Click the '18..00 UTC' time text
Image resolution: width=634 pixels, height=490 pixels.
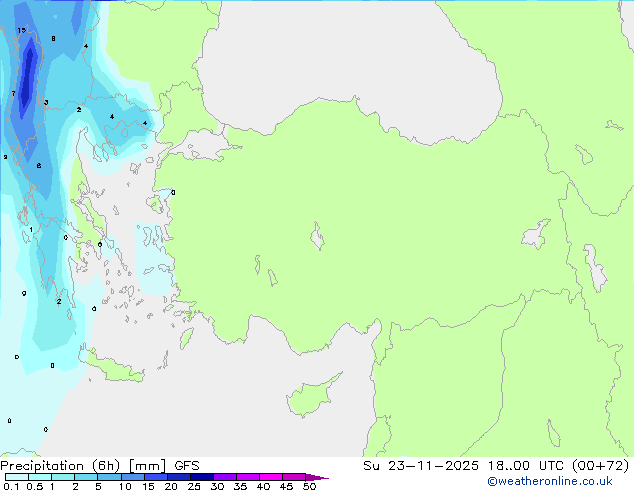click(525, 466)
